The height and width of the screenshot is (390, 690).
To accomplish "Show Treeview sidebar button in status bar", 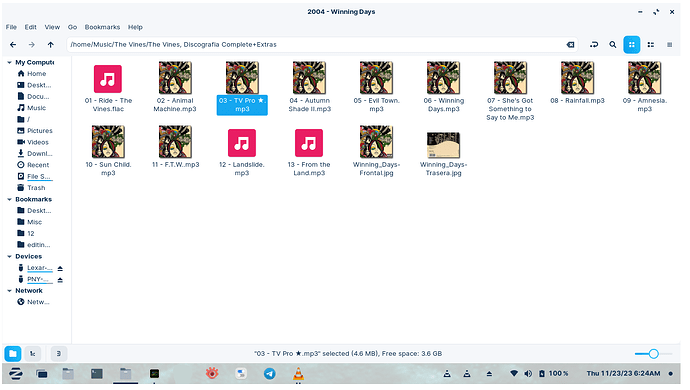I will coord(33,353).
